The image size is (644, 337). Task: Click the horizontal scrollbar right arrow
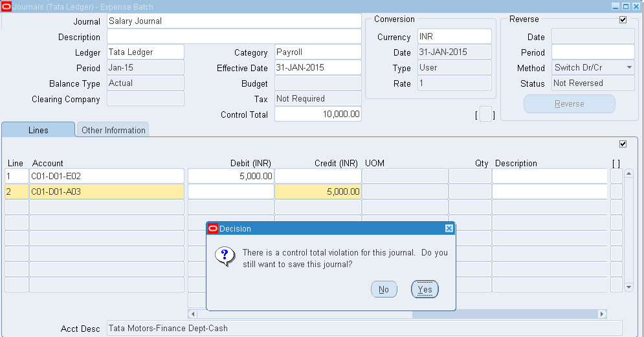click(602, 314)
